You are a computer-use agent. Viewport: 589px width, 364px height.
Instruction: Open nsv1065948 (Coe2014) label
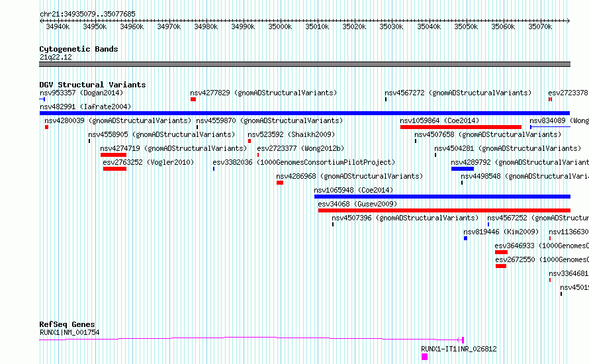(353, 190)
